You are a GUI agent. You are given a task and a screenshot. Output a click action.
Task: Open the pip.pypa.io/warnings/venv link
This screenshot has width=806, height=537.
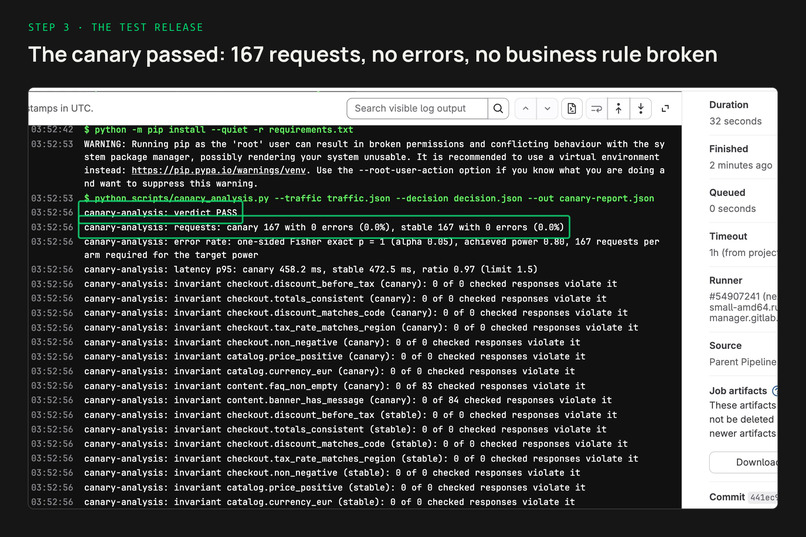click(218, 170)
